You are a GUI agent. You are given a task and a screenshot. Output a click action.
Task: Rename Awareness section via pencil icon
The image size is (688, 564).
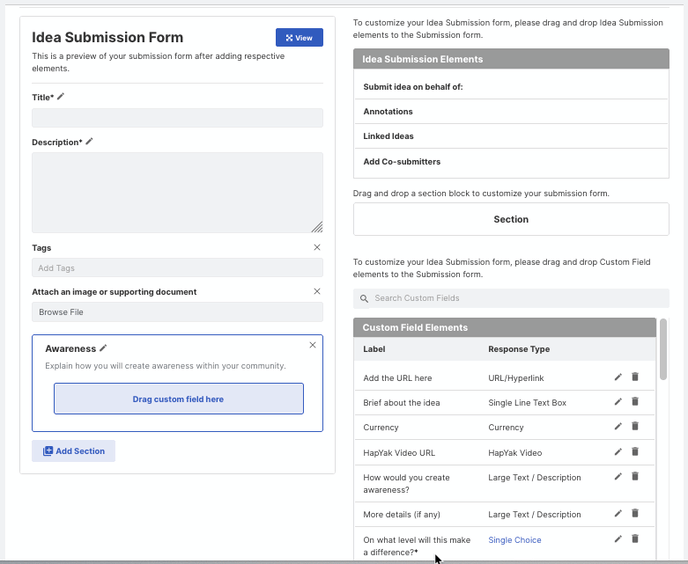pos(103,348)
